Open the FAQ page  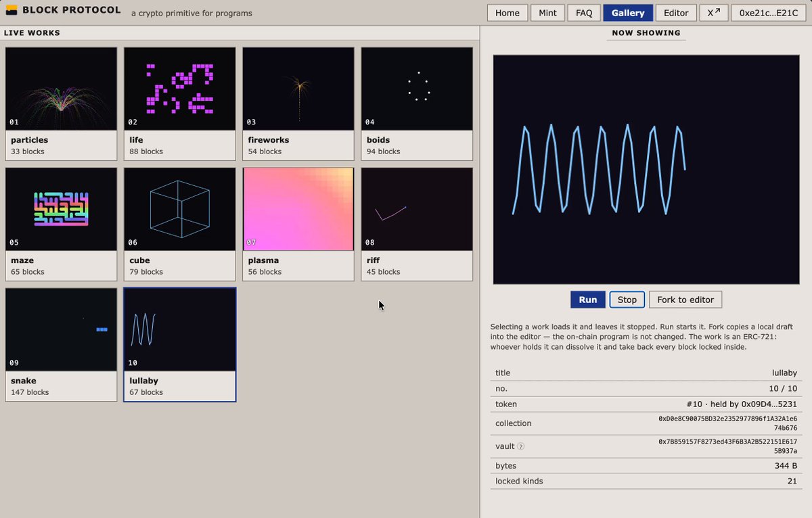584,13
